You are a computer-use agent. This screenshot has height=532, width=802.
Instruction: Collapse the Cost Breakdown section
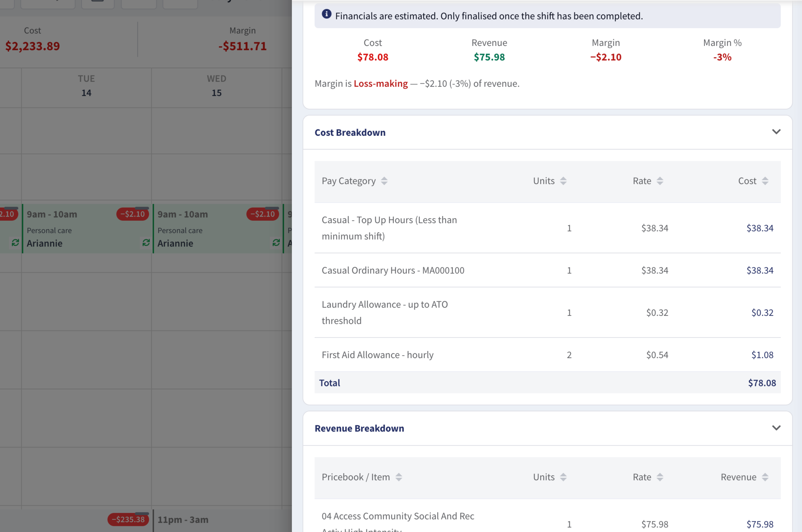coord(776,132)
